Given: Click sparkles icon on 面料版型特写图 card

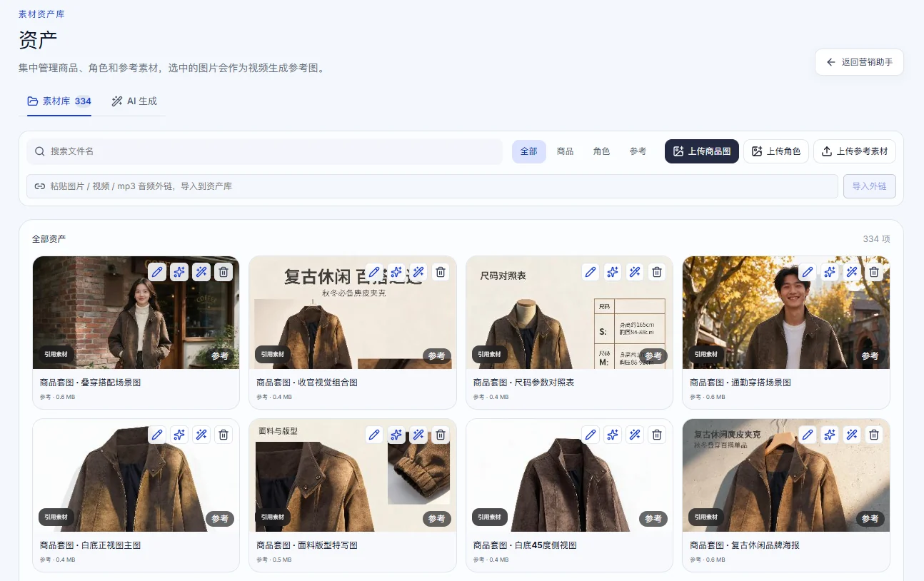Looking at the screenshot, I should (x=396, y=435).
